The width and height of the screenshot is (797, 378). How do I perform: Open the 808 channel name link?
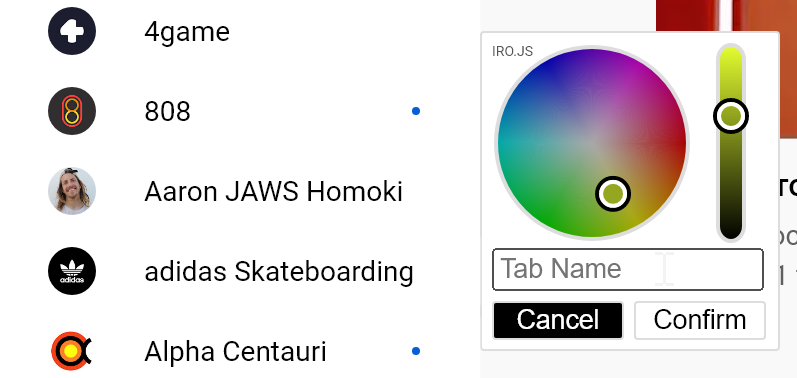coord(167,111)
